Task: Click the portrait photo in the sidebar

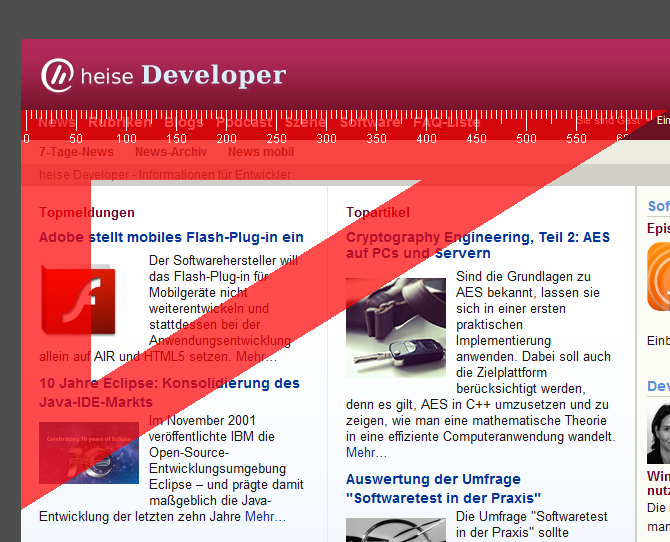Action: click(x=658, y=433)
